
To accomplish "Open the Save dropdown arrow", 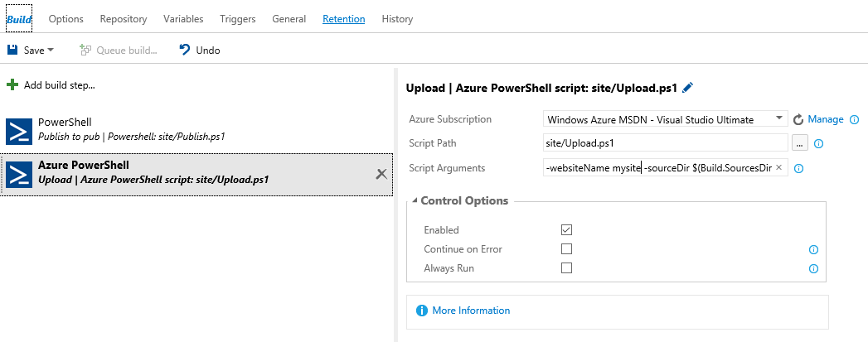I will pyautogui.click(x=51, y=50).
